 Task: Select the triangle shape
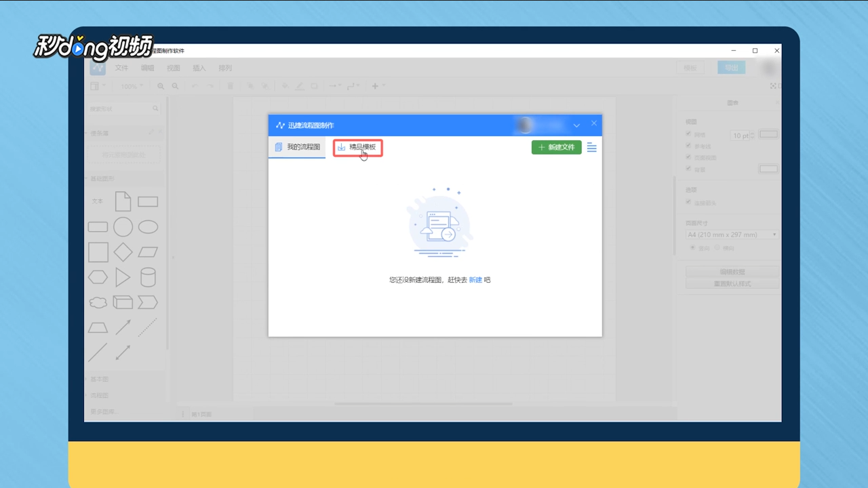123,277
